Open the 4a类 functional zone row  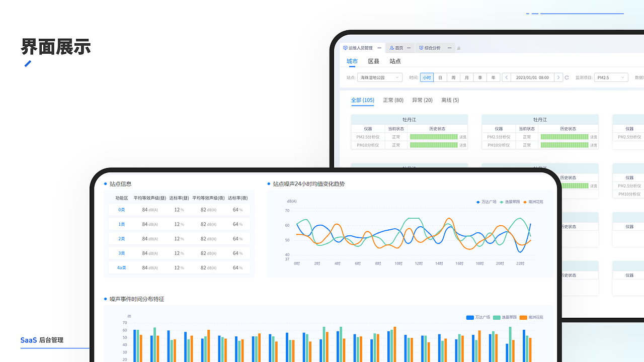tap(179, 268)
